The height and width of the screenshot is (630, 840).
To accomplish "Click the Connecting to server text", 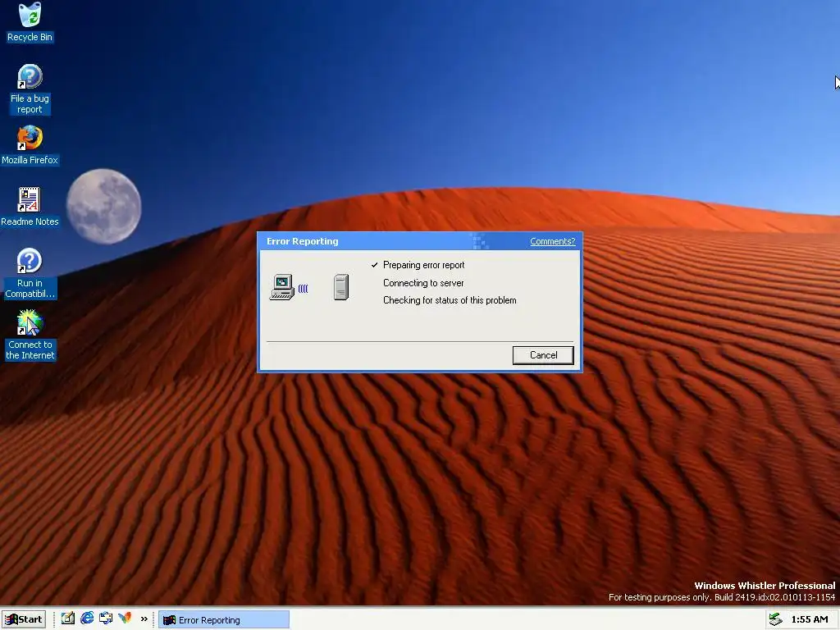I will pos(423,283).
